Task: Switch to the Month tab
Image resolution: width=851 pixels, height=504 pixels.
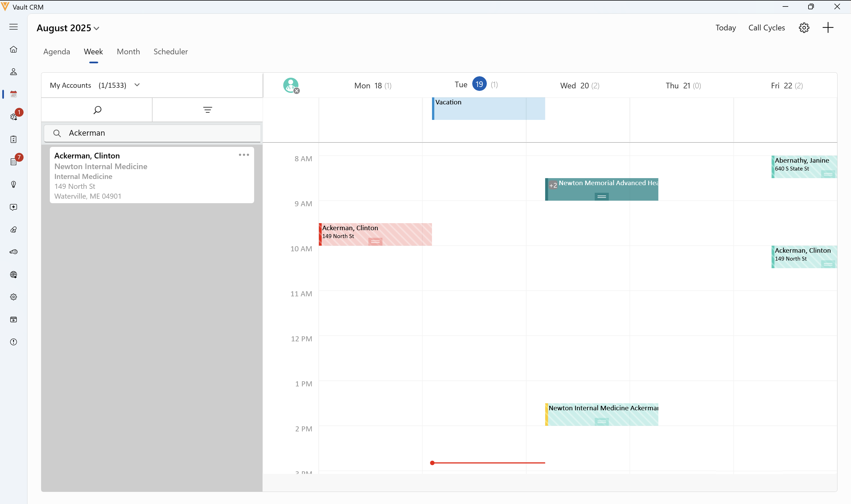Action: point(128,51)
